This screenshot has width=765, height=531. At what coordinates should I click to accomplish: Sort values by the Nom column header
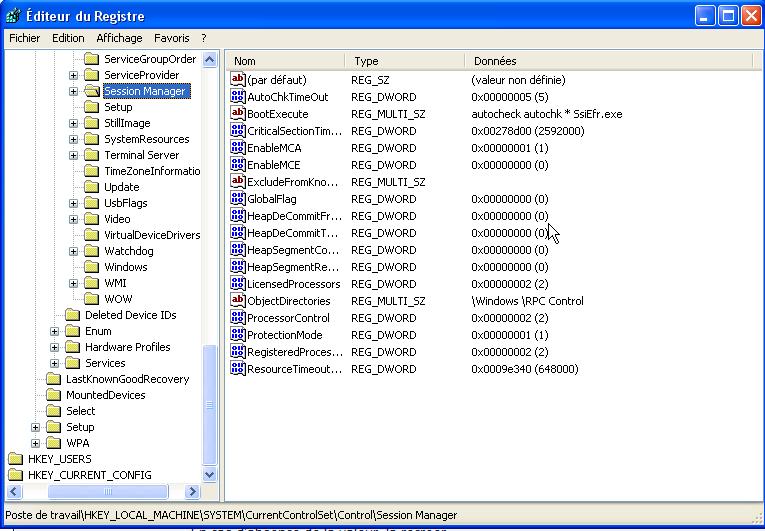[286, 61]
